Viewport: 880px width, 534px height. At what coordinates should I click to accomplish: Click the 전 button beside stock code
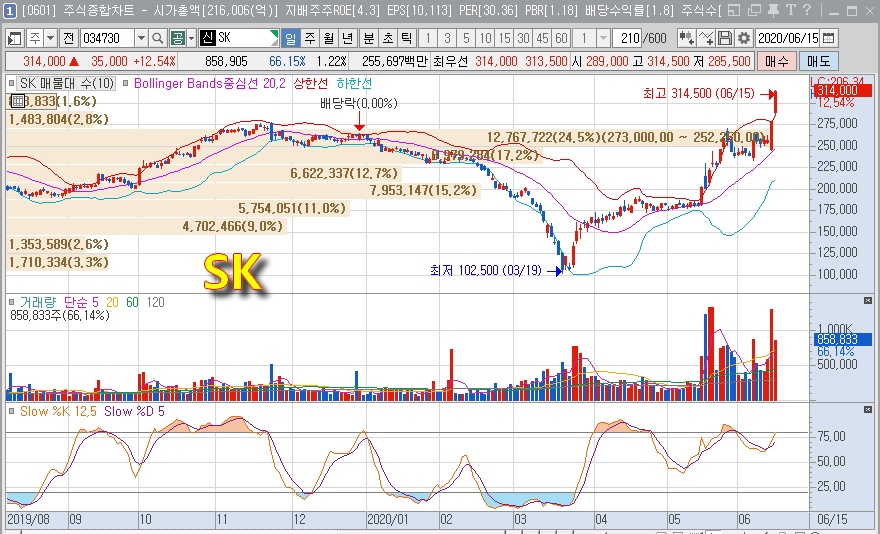[69, 38]
